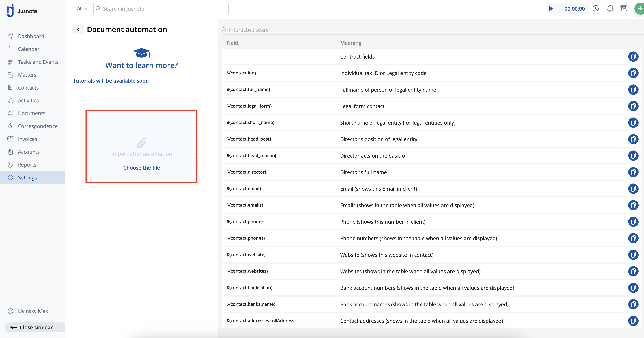The width and height of the screenshot is (644, 338).
Task: Copy the ${contact.banks.iban} field
Action: coord(633,288)
